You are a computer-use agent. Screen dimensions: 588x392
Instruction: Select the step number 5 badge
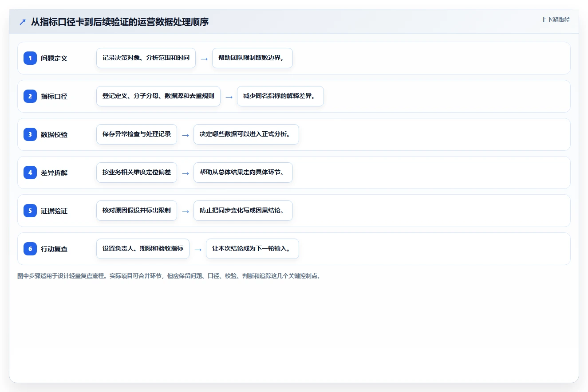(30, 211)
